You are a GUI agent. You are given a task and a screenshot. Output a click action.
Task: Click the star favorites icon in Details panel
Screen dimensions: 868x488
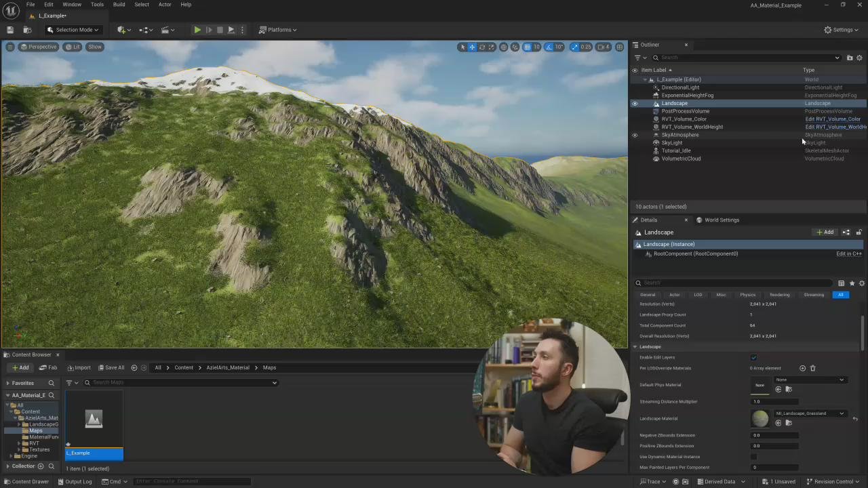(x=852, y=283)
